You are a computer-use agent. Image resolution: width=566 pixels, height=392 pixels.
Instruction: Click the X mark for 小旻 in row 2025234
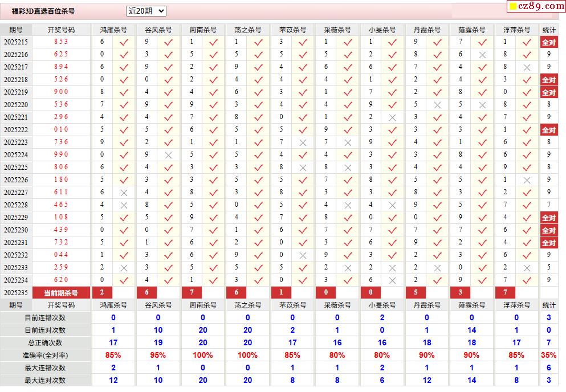392,280
